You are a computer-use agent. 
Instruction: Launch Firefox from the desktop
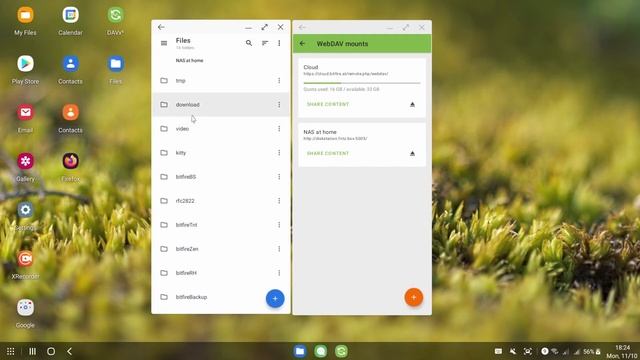click(x=70, y=161)
